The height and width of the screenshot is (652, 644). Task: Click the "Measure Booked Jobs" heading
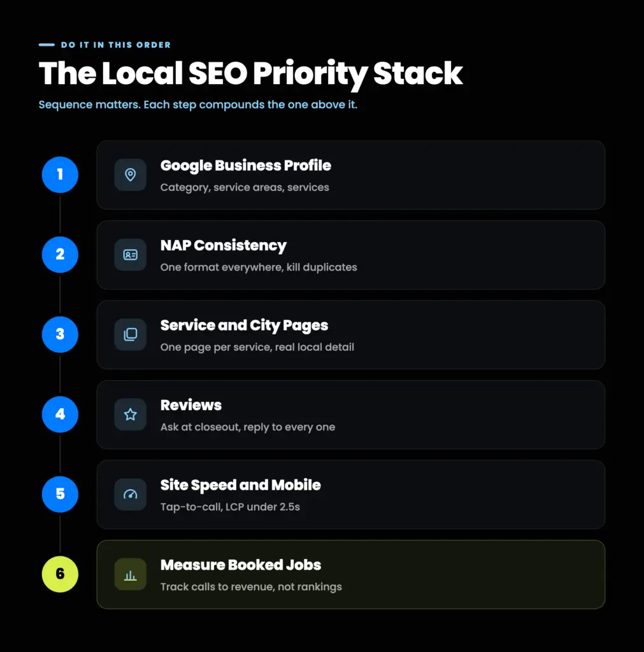pyautogui.click(x=240, y=565)
